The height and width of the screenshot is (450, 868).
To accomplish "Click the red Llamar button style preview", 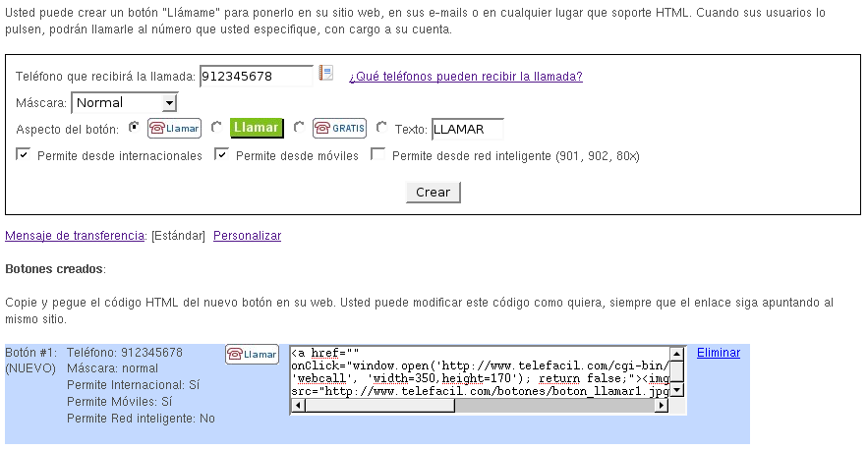I will pyautogui.click(x=174, y=128).
